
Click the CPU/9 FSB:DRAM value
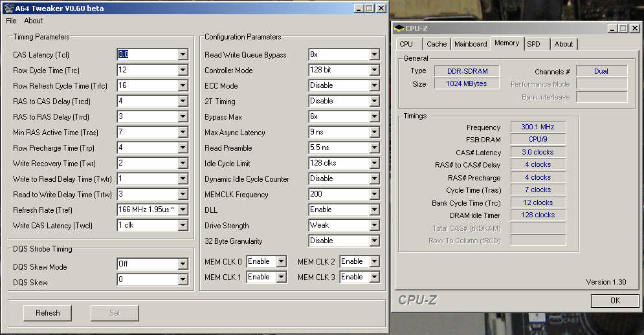(538, 139)
